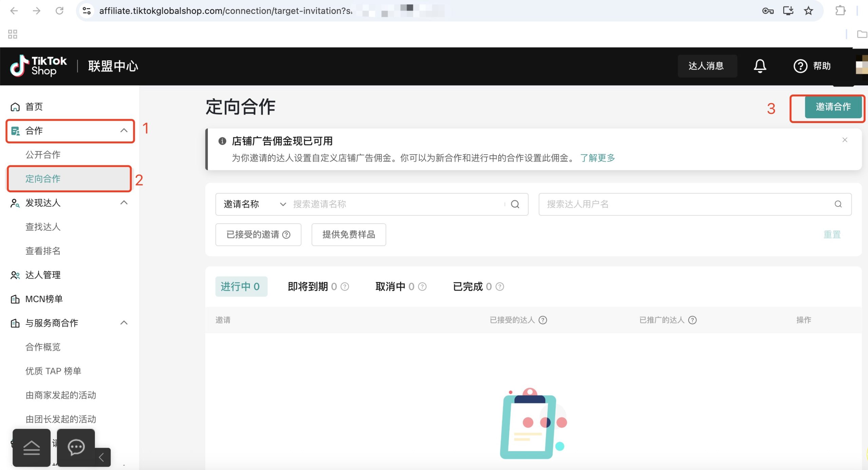Click 重置 to reset filters
868x470 pixels.
832,235
